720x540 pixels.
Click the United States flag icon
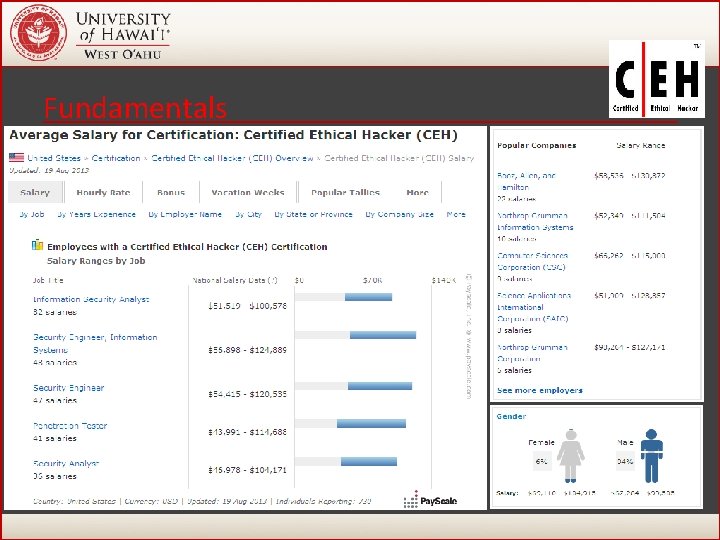point(17,158)
